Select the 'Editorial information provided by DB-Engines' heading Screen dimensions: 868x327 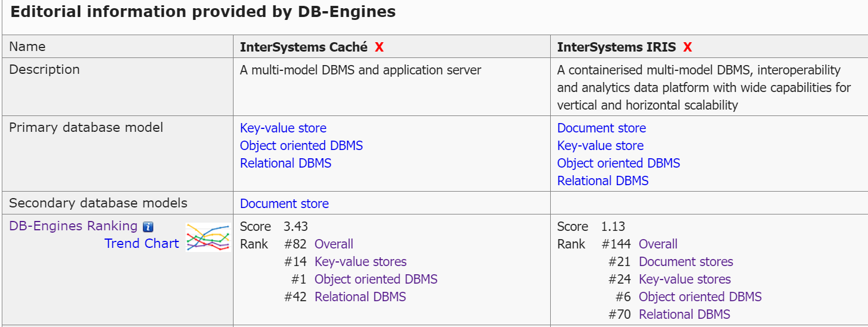pyautogui.click(x=203, y=12)
